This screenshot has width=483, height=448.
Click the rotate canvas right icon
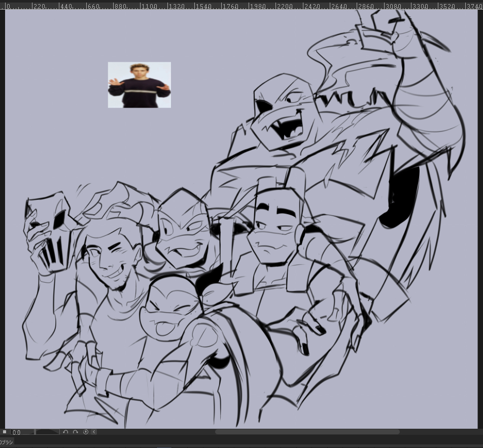point(75,432)
